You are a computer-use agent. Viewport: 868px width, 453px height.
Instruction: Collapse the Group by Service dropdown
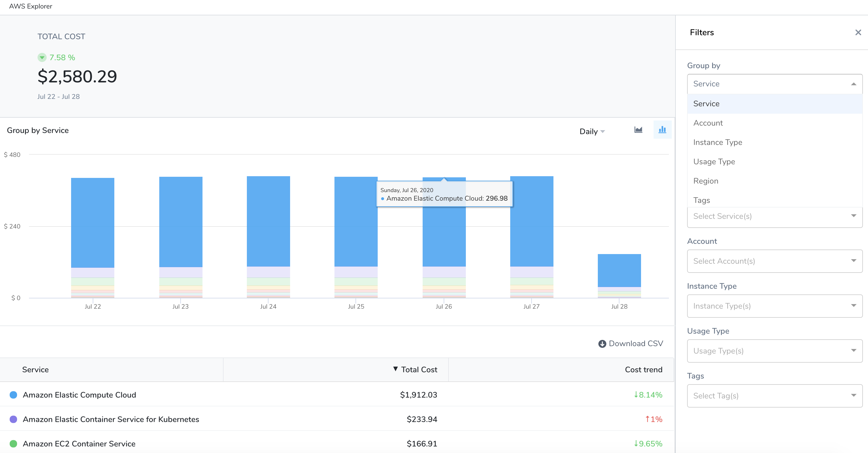pyautogui.click(x=774, y=84)
